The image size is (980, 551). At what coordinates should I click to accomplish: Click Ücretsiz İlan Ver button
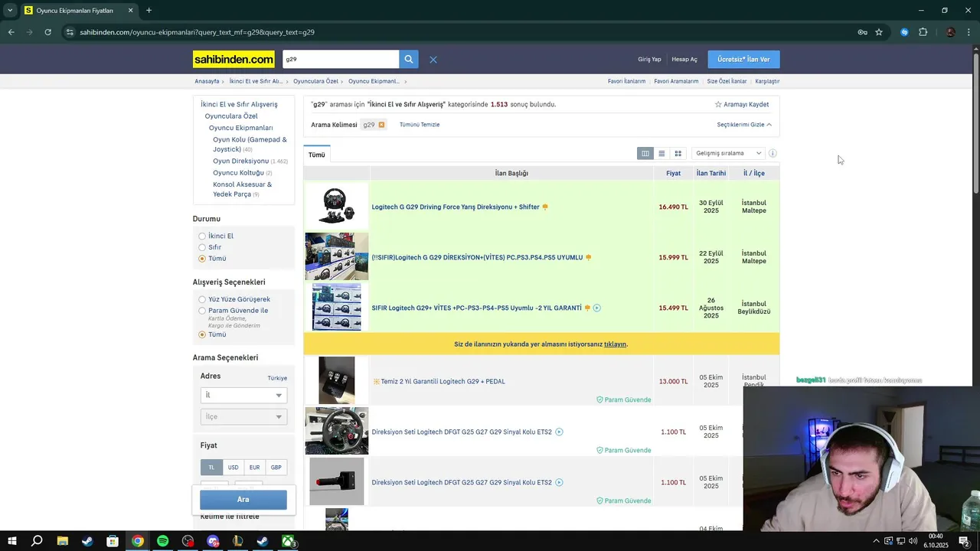(x=744, y=59)
